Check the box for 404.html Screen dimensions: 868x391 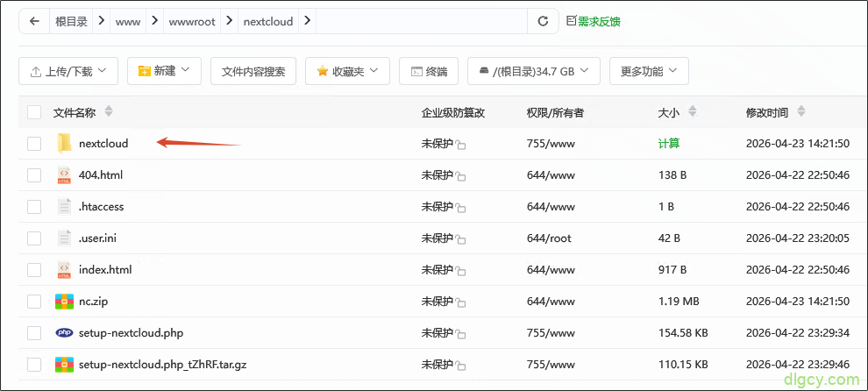coord(34,175)
